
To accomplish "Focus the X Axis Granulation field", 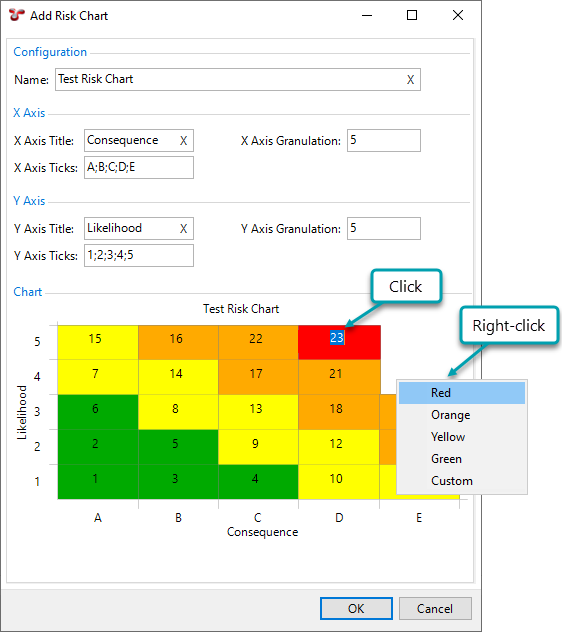I will click(384, 141).
